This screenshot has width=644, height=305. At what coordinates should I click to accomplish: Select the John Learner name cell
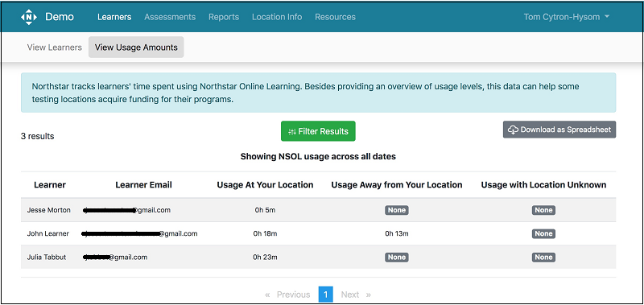48,233
